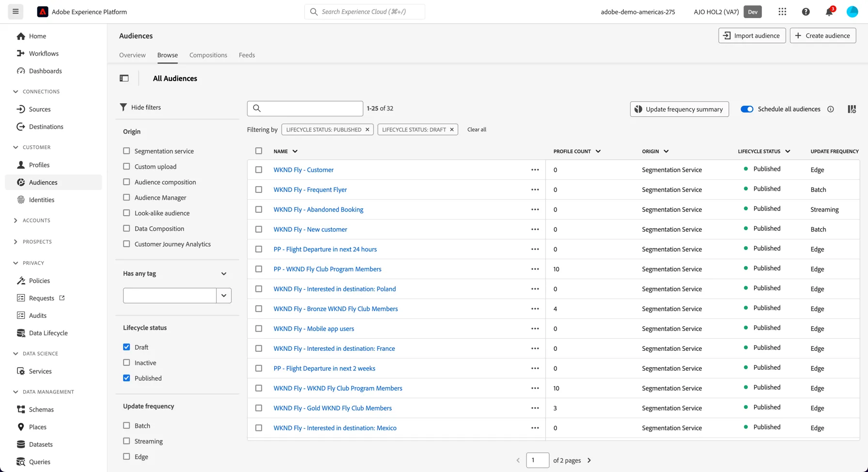Open the help question mark icon
868x472 pixels.
(806, 12)
